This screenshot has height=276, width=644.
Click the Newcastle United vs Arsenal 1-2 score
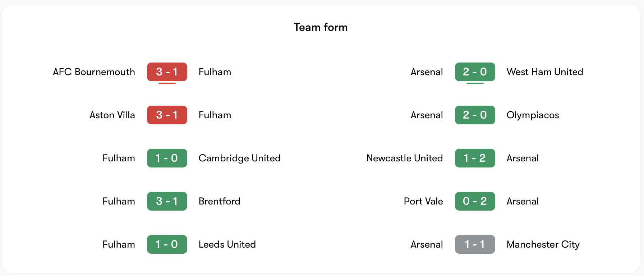475,158
